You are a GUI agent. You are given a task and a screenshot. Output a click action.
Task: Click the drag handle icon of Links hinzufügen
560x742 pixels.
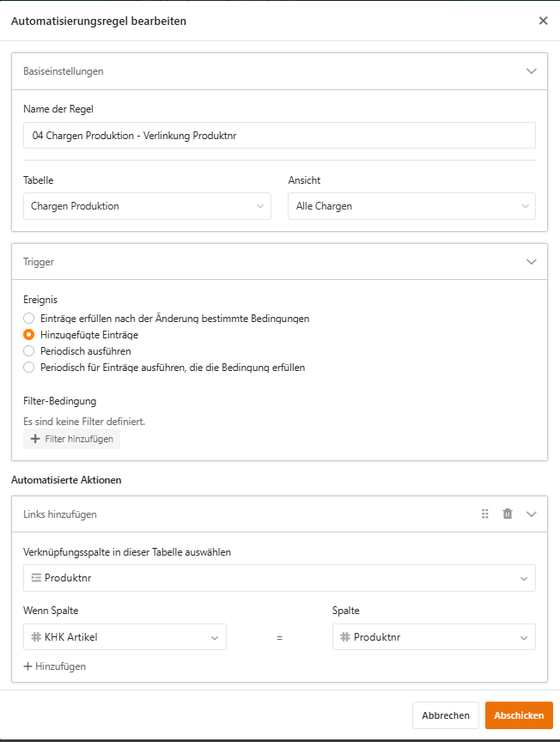[485, 514]
